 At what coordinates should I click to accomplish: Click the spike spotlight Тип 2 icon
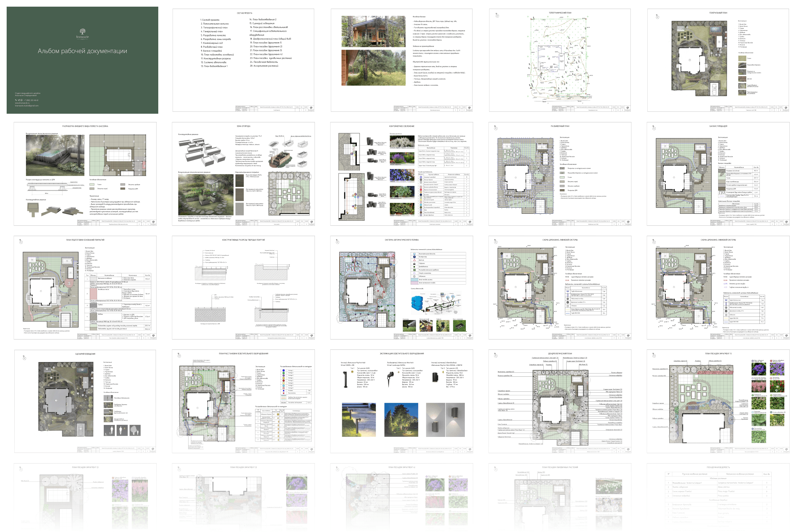coord(391,376)
